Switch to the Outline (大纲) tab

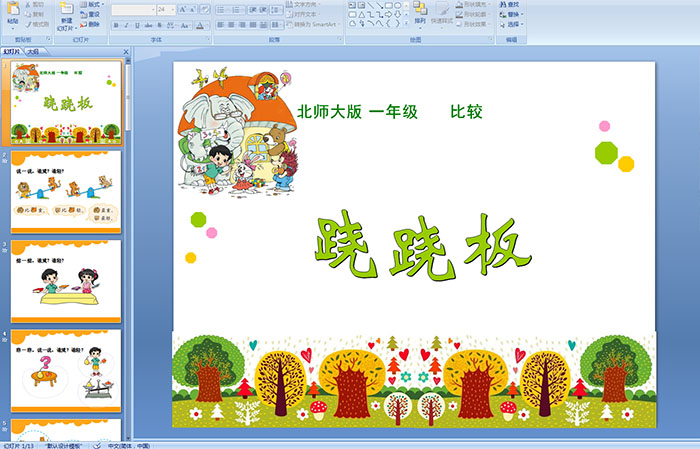33,52
